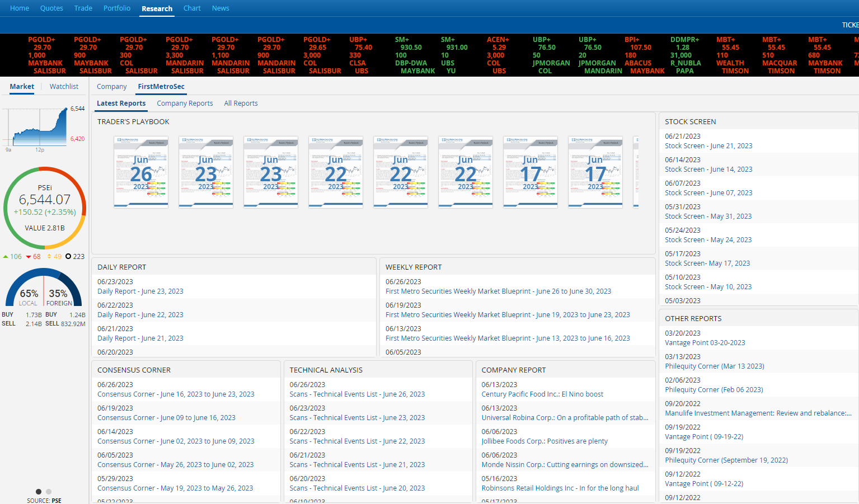The image size is (859, 504).
Task: Open Consensus Corner June 16 to June 23
Action: [x=176, y=394]
